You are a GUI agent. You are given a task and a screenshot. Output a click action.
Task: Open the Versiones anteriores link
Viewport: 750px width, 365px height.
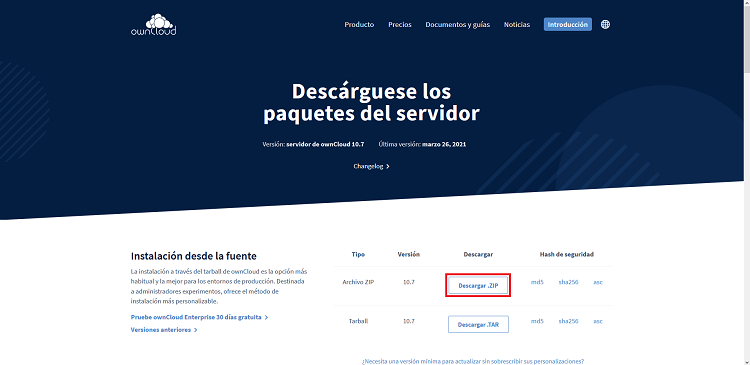tap(164, 330)
